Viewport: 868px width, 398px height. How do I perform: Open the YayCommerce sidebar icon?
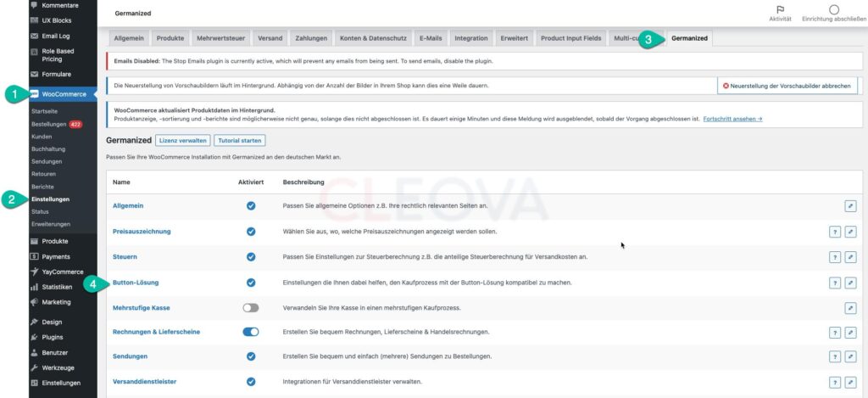pyautogui.click(x=34, y=272)
